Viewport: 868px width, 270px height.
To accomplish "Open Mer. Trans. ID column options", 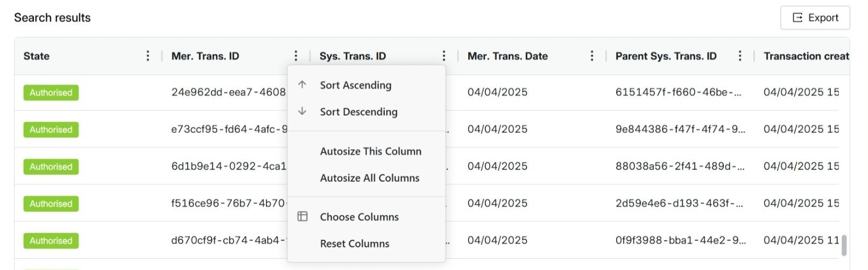I will pos(296,56).
